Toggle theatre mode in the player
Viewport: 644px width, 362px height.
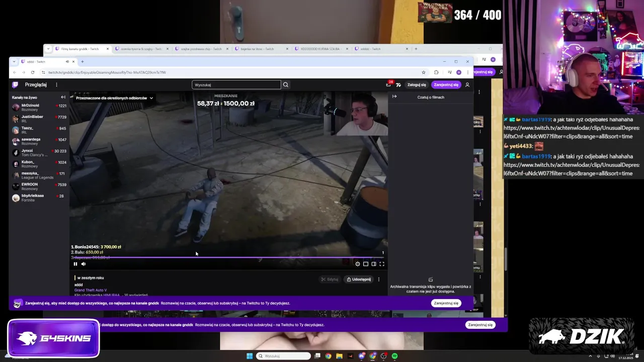coord(374,264)
